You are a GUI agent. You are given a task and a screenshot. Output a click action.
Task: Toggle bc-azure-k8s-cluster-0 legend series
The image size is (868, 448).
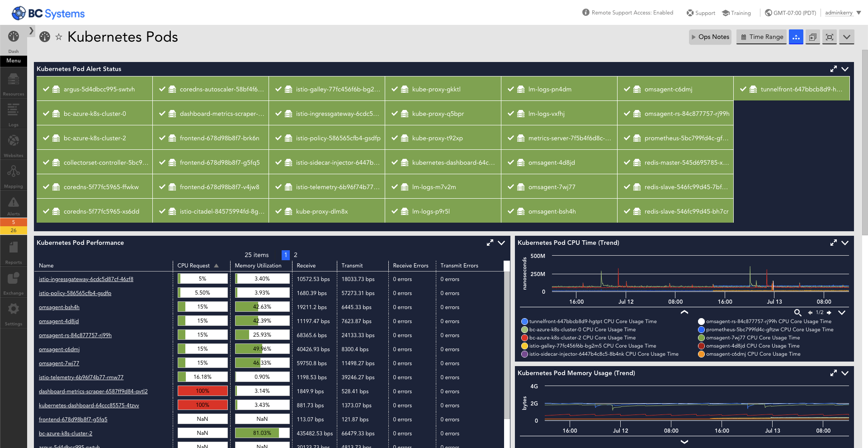[x=579, y=329]
